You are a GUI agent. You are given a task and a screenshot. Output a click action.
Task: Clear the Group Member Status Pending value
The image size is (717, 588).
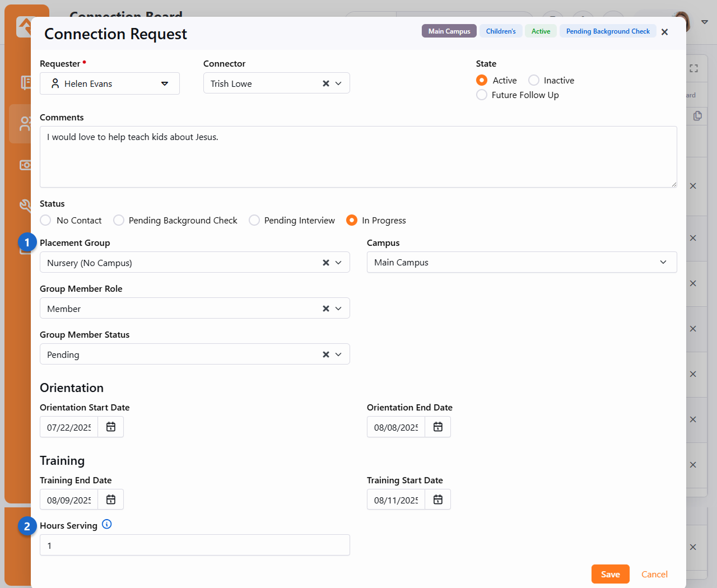pos(326,354)
